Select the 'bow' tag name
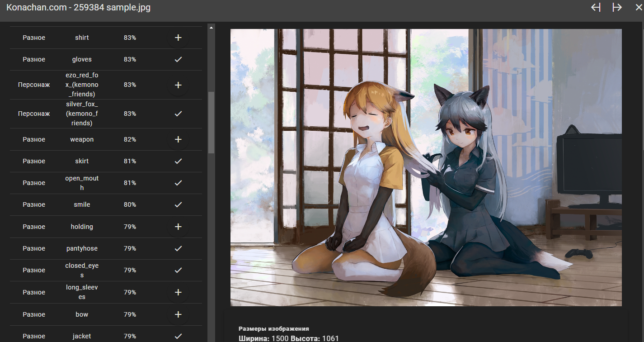Screen dimensions: 644x342 pos(82,314)
